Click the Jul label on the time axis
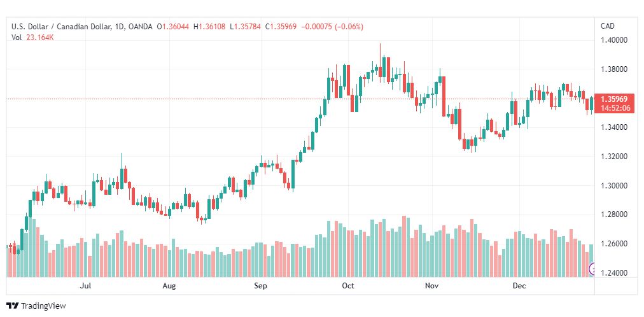Viewport: 644px width, 317px height. tap(85, 286)
